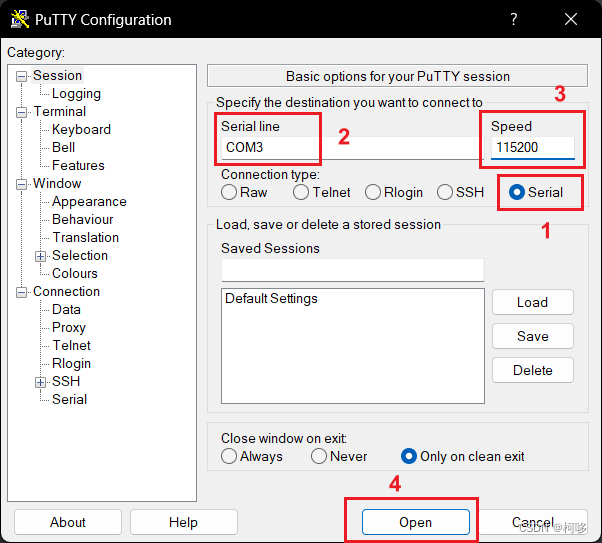Set close window on exit to Always
This screenshot has width=602, height=543.
point(252,456)
